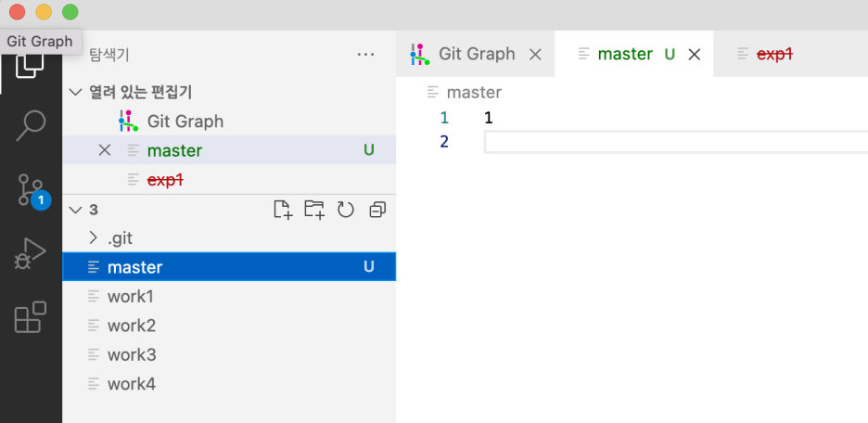Select master file in folder tree
868x423 pixels.
coord(229,267)
